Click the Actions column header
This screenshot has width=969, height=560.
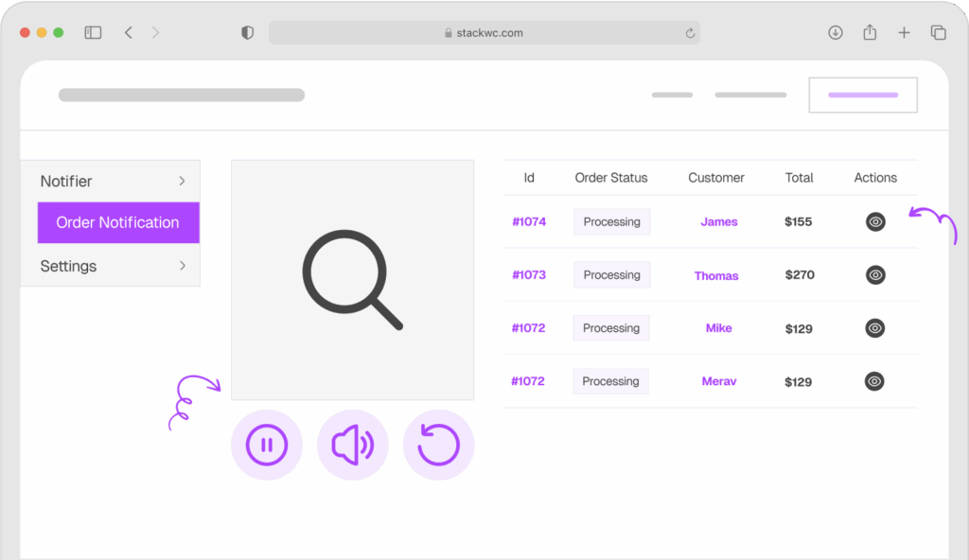click(874, 177)
